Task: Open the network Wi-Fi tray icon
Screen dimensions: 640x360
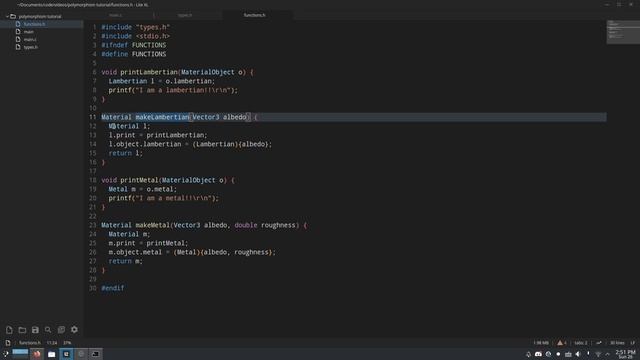Action: click(x=598, y=354)
